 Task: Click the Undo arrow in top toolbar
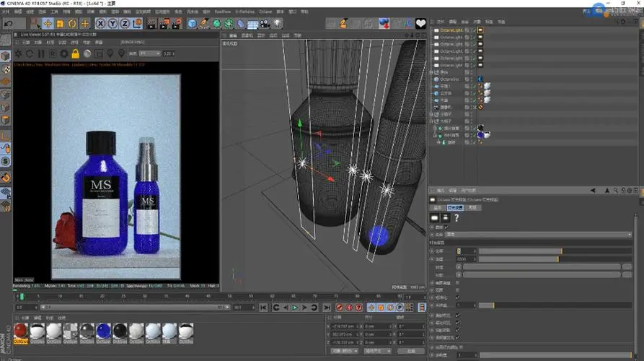[9, 24]
